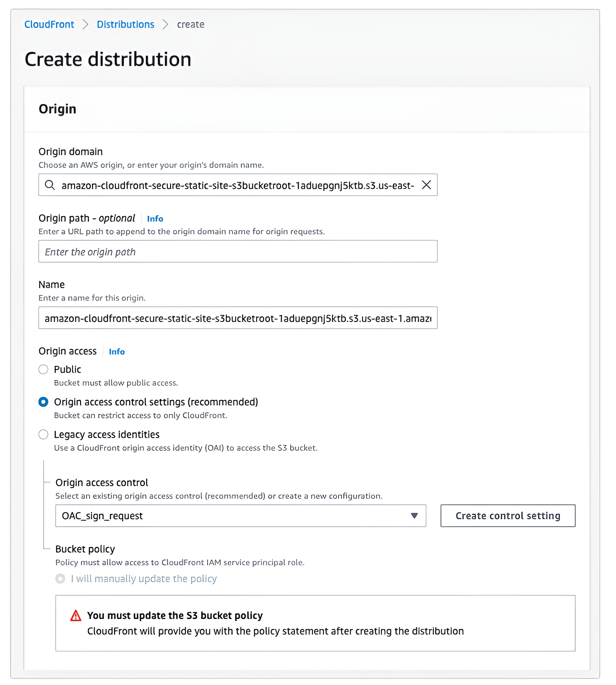Go to Distributions breadcrumb link
The image size is (616, 685).
(126, 24)
